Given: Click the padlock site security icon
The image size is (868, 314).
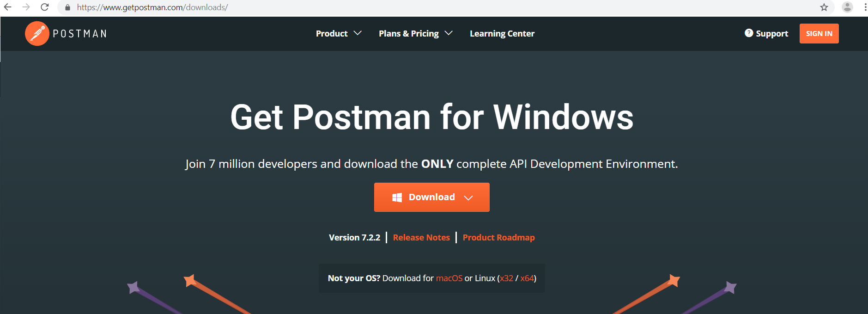Looking at the screenshot, I should click(67, 7).
